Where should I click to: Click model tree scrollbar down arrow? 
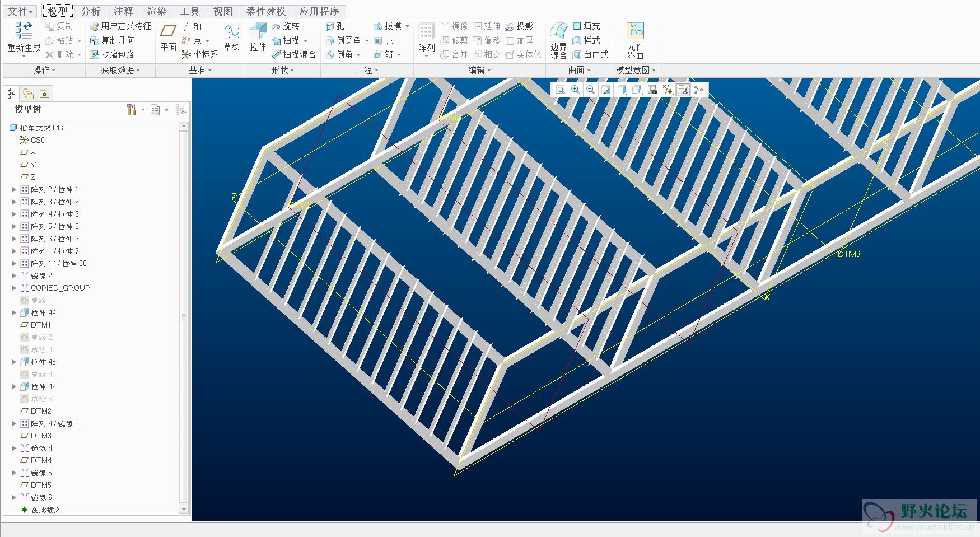(x=184, y=510)
